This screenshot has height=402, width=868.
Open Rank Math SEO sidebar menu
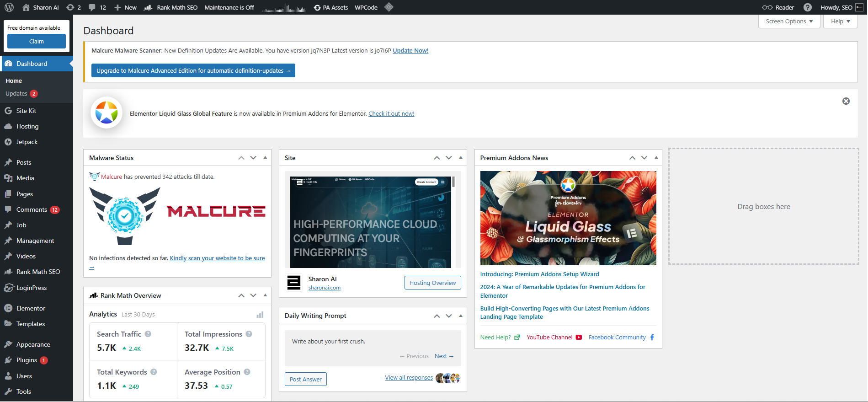(38, 272)
